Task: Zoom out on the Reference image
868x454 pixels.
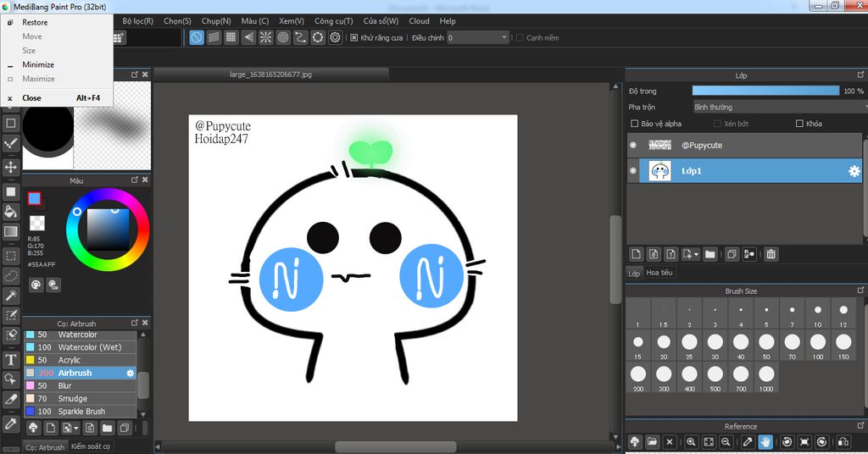Action: pyautogui.click(x=726, y=441)
